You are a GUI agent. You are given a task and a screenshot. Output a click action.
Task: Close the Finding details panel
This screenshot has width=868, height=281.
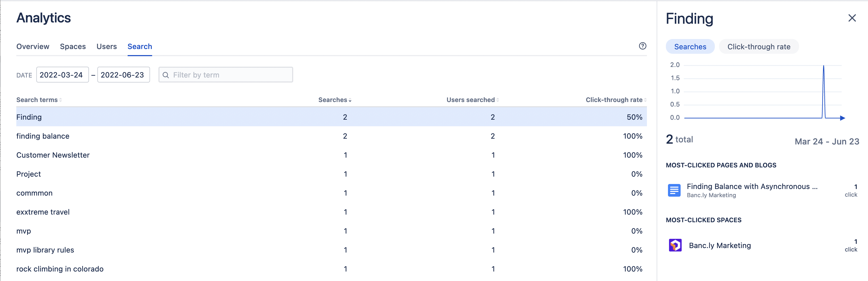[x=852, y=18]
